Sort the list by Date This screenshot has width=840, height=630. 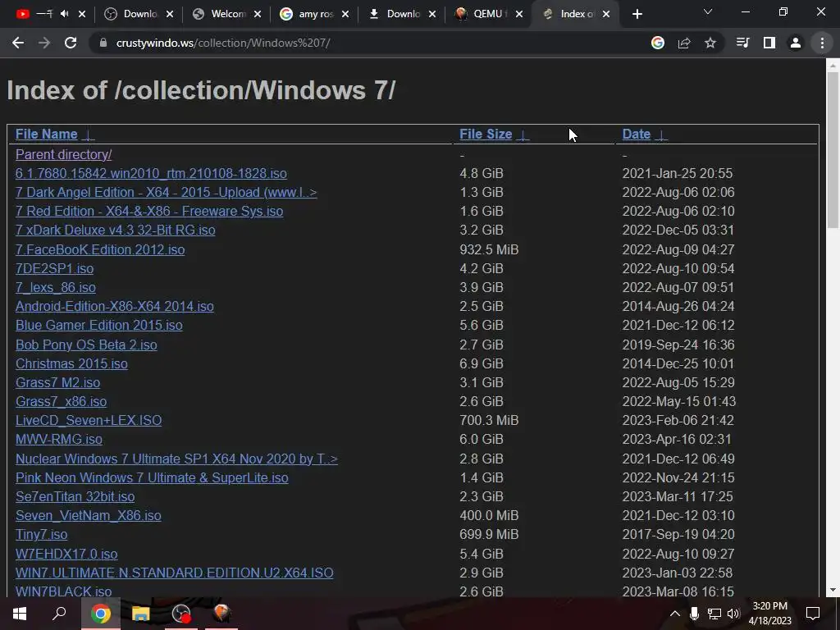click(637, 134)
